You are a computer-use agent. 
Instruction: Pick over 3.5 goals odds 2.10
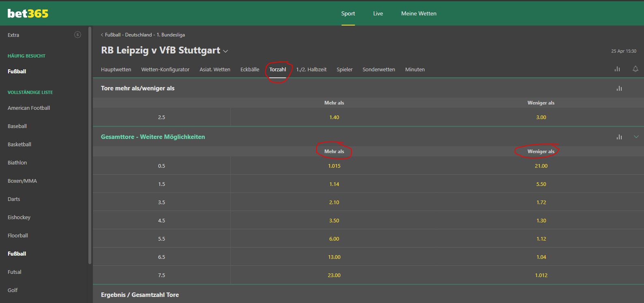pos(334,202)
